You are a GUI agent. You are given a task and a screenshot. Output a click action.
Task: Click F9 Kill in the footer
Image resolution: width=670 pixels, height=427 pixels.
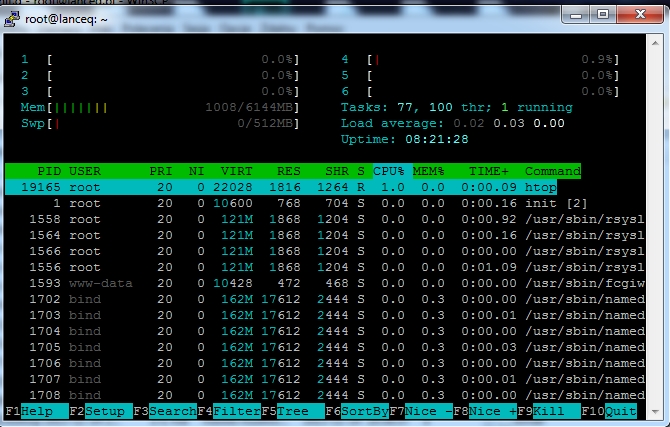coord(549,411)
